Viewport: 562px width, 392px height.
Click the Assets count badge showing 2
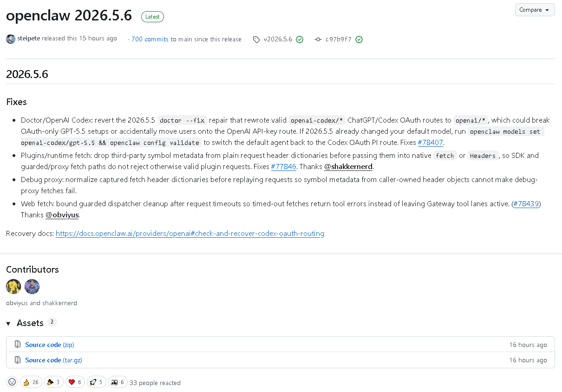(52, 322)
